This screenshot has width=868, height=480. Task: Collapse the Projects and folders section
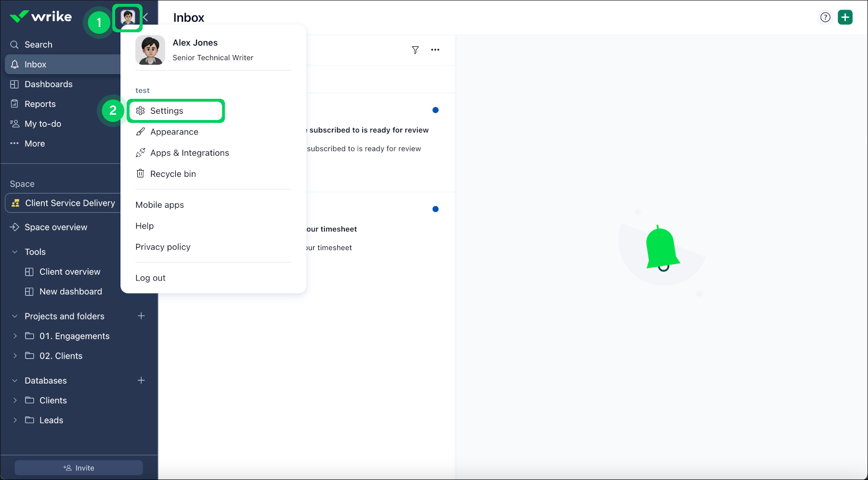coord(15,316)
